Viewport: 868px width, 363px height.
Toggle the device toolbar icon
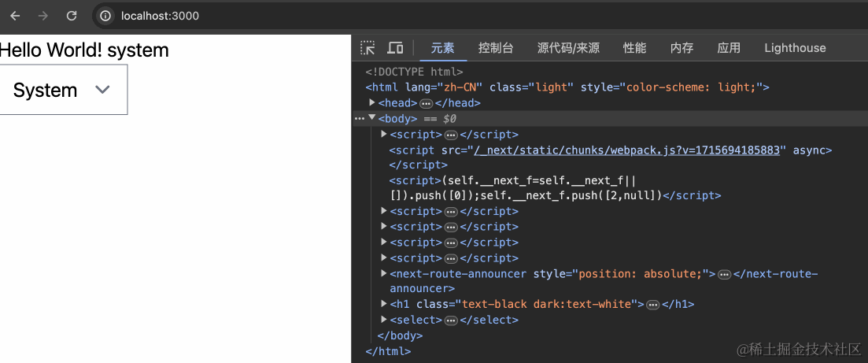point(395,48)
